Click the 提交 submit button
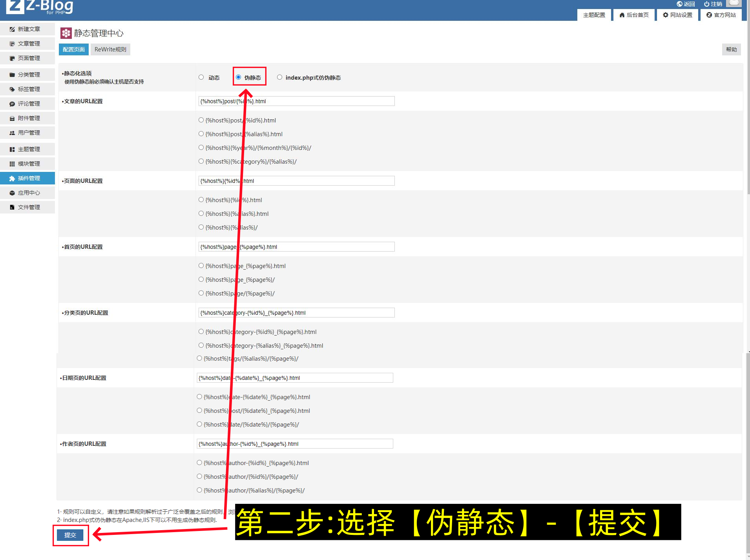 pyautogui.click(x=70, y=534)
